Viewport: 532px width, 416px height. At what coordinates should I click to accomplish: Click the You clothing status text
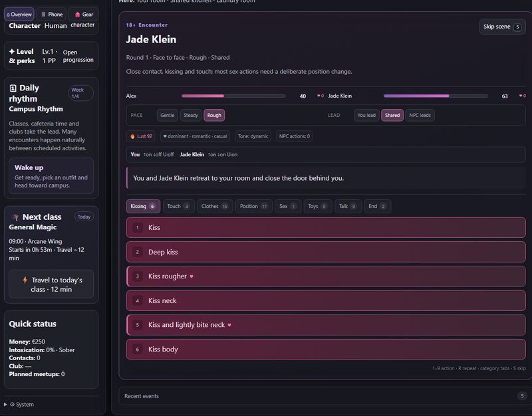point(152,155)
